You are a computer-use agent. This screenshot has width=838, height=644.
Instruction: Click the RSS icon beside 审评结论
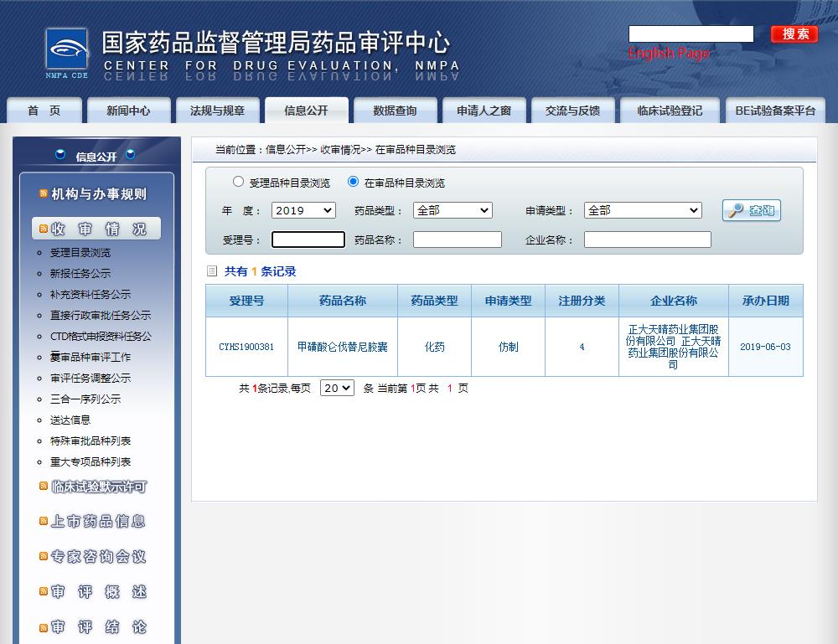[x=44, y=627]
